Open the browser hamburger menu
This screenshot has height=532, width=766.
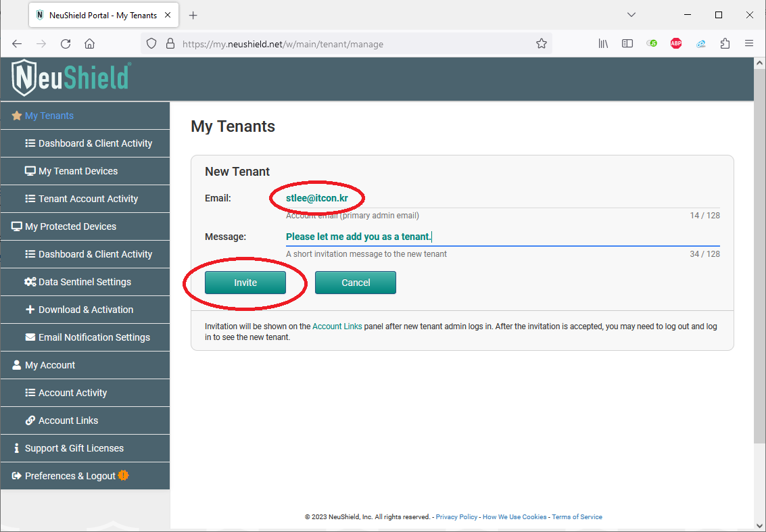pyautogui.click(x=749, y=44)
